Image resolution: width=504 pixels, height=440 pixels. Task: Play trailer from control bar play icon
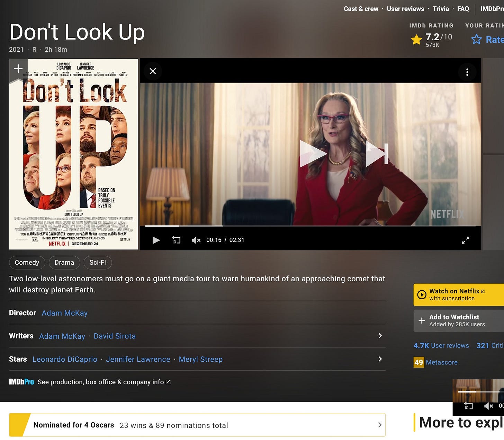[156, 240]
